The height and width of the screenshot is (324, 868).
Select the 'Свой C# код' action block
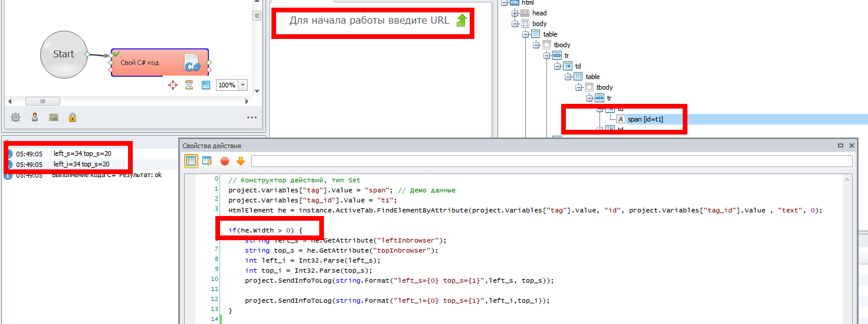(x=160, y=63)
